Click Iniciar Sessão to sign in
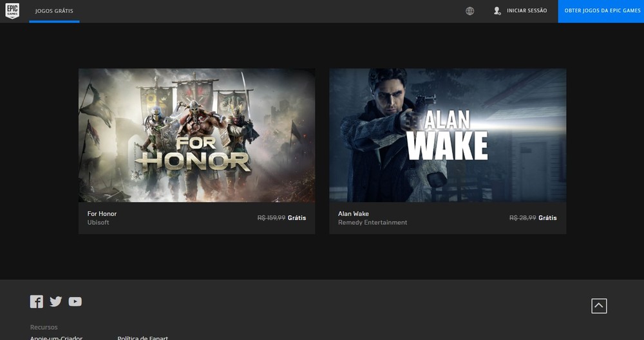The width and height of the screenshot is (644, 340). coord(527,11)
